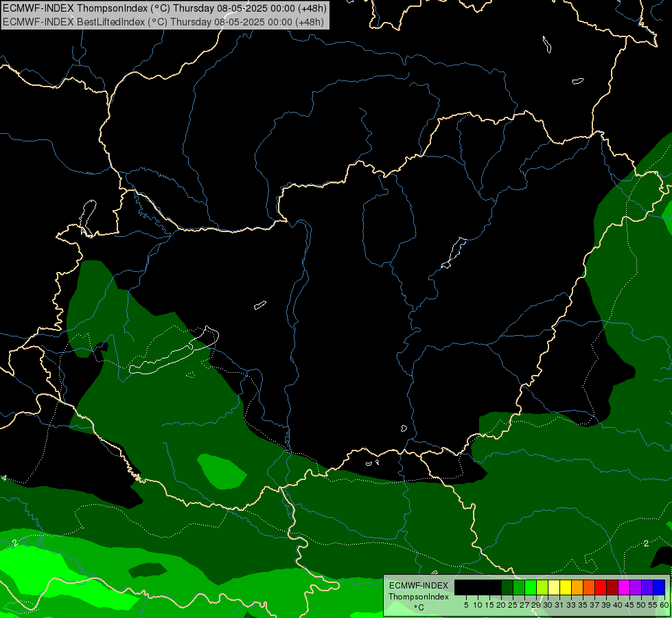Select the bright green 27–29 legend swatch
This screenshot has height=618, width=672.
point(531,587)
